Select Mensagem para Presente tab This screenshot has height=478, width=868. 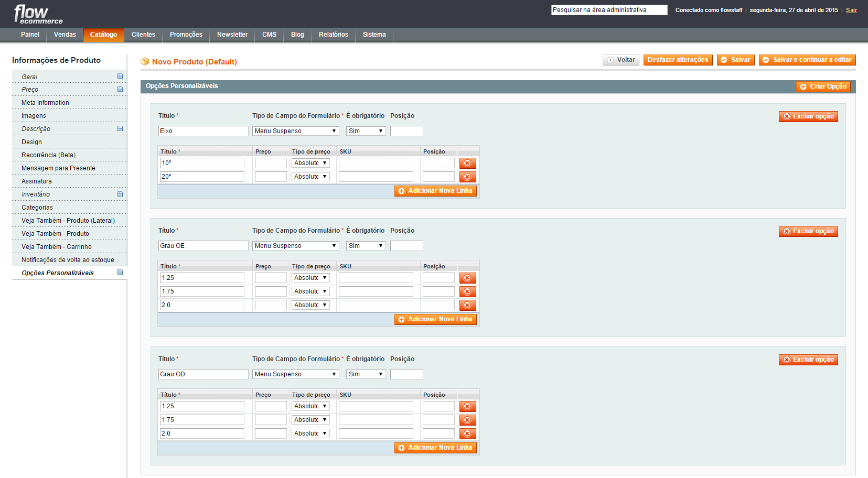click(69, 168)
